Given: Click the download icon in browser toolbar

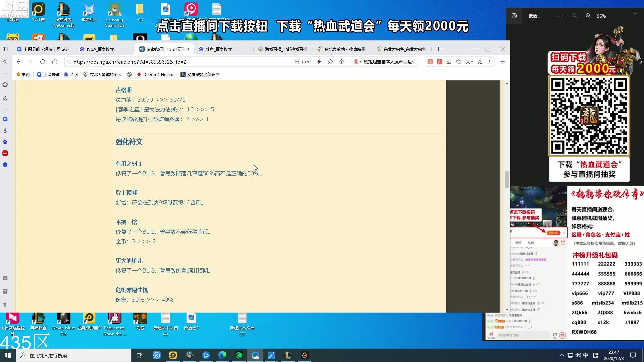Looking at the screenshot, I should point(448,61).
